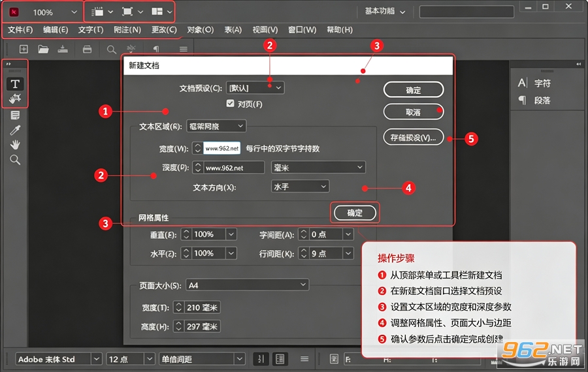
Task: Collapse the right panel dock arrows
Action: pos(579,64)
